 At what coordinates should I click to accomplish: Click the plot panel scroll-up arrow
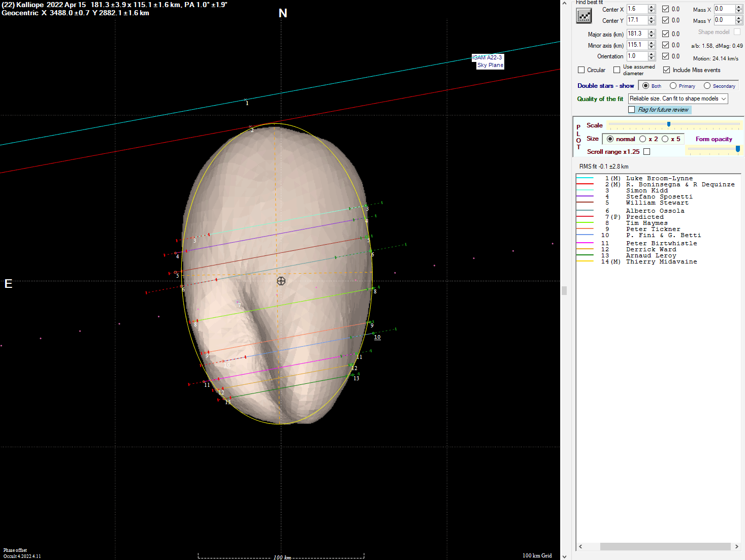pos(564,3)
